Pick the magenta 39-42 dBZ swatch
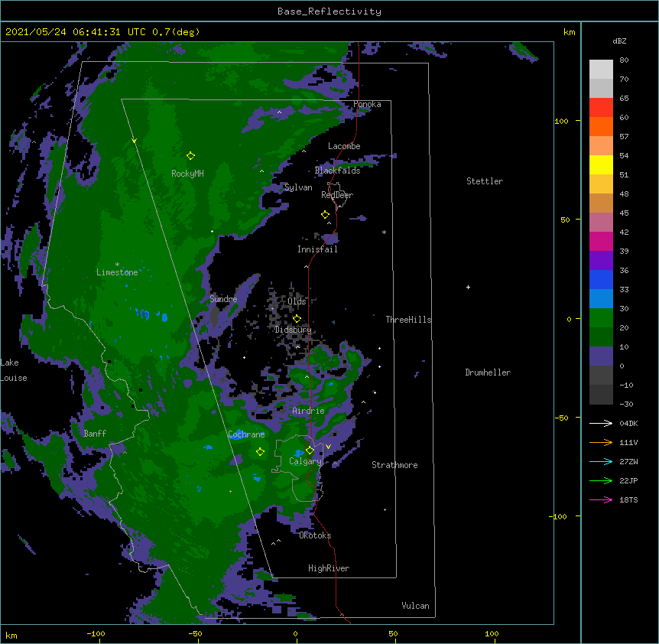The image size is (659, 644). point(601,241)
